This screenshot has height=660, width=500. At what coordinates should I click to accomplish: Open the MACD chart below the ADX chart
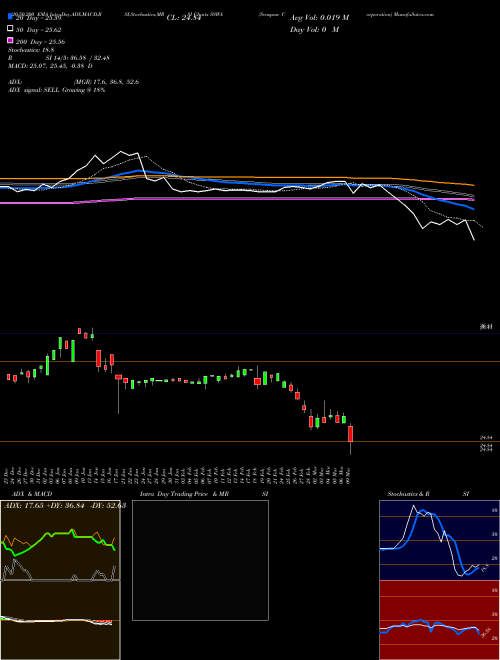(x=60, y=620)
